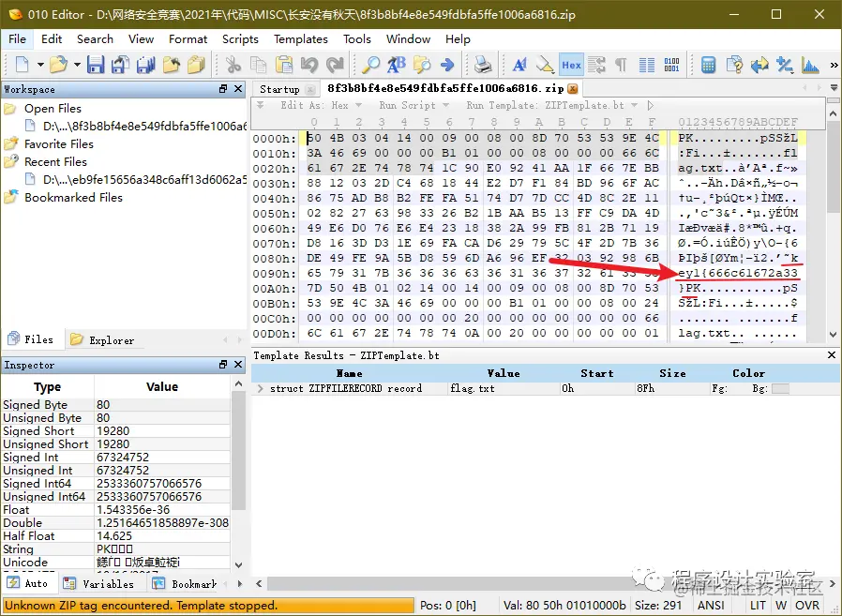Close the Workspace panel
Viewport: 842px width, 616px height.
coord(238,89)
